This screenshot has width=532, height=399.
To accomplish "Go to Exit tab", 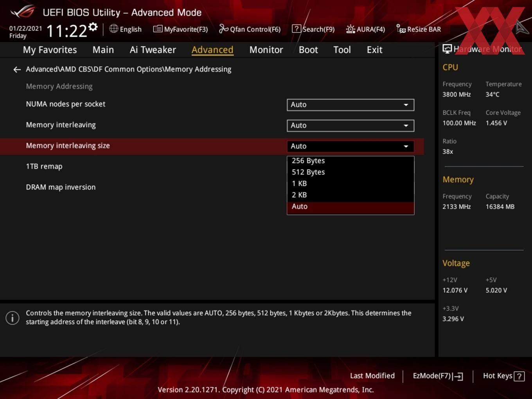I will pos(374,50).
